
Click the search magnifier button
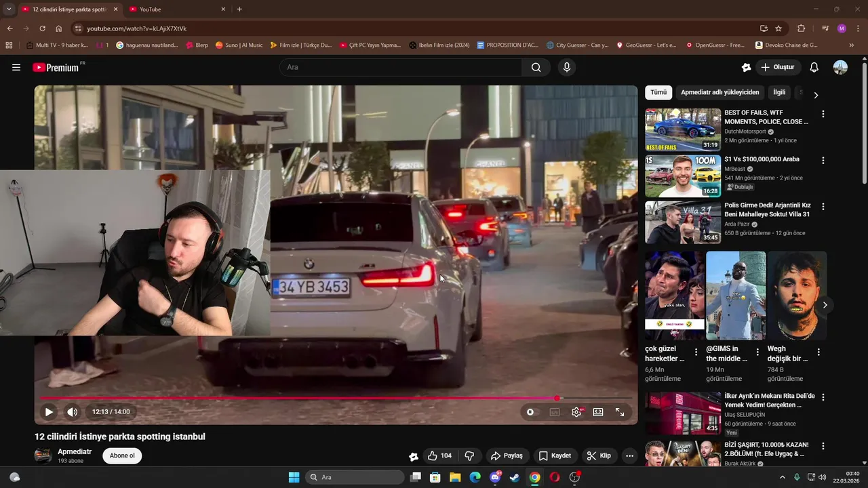[536, 67]
